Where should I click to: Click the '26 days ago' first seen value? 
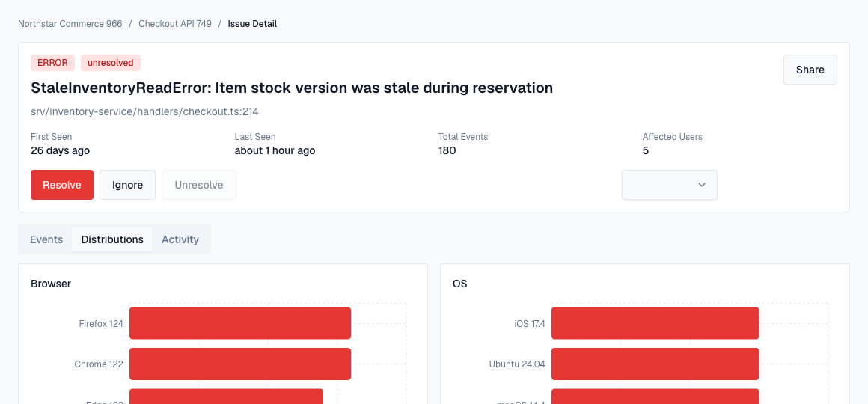coord(61,150)
